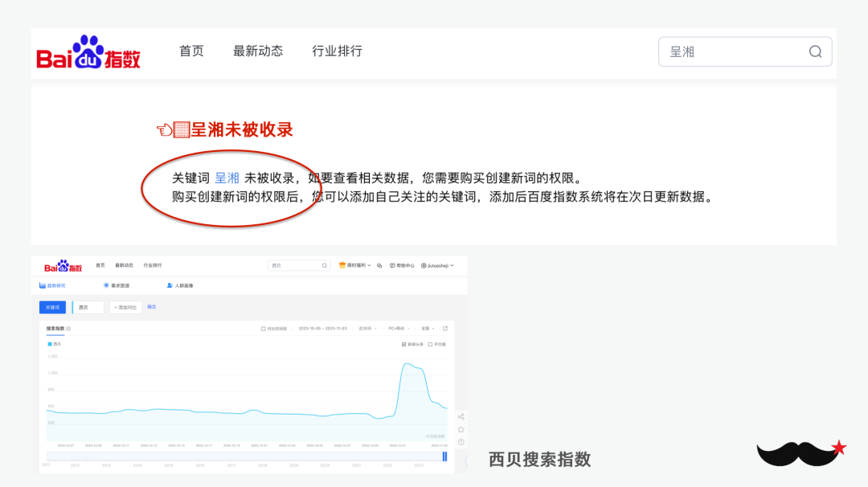Click the blue handle on the year timeline
The image size is (868, 487).
click(x=444, y=456)
